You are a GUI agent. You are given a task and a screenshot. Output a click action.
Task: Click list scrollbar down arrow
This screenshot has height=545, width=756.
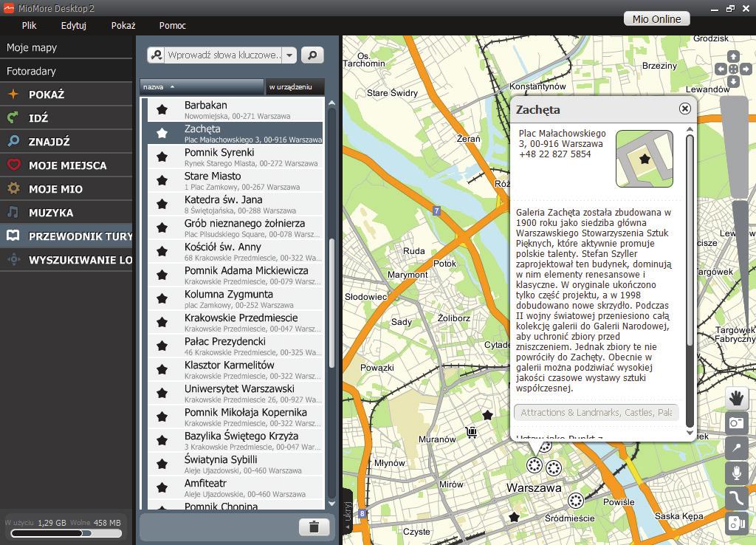point(331,504)
